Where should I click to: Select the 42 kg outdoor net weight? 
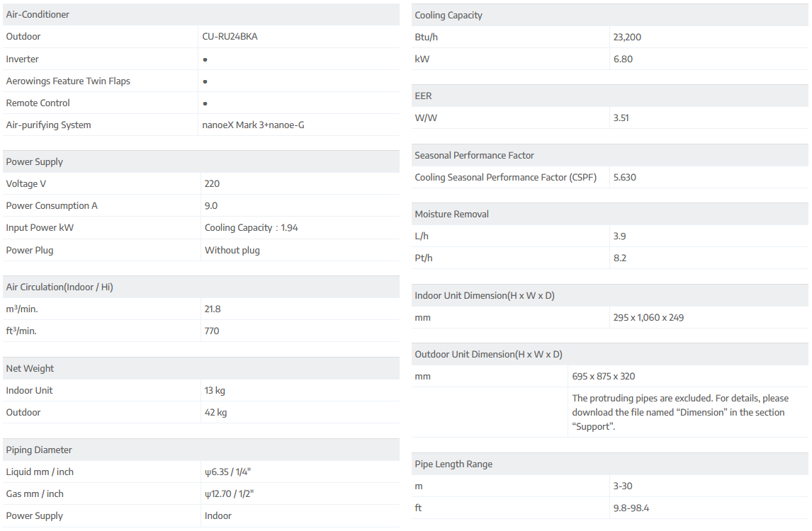(x=215, y=413)
